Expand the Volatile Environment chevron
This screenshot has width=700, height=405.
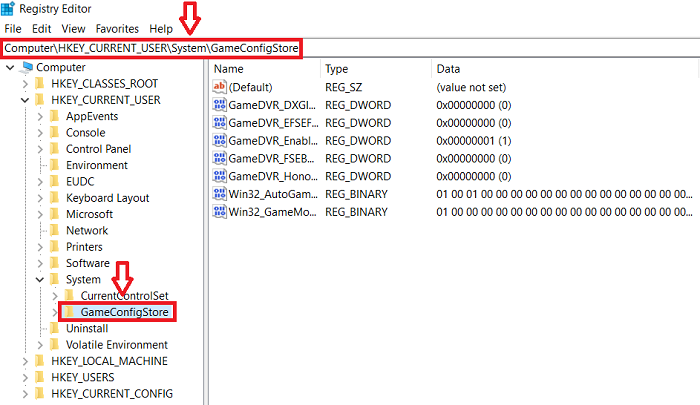point(40,345)
